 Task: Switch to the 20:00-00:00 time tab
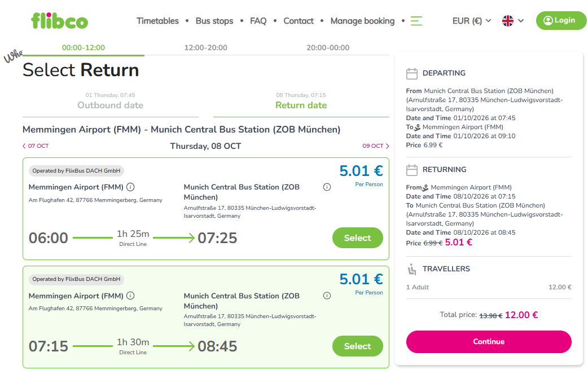click(x=328, y=48)
